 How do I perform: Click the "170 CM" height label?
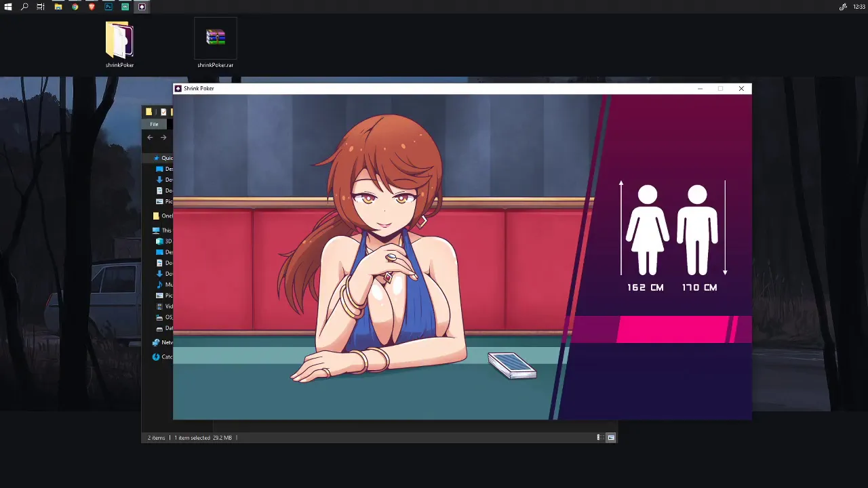pyautogui.click(x=699, y=287)
